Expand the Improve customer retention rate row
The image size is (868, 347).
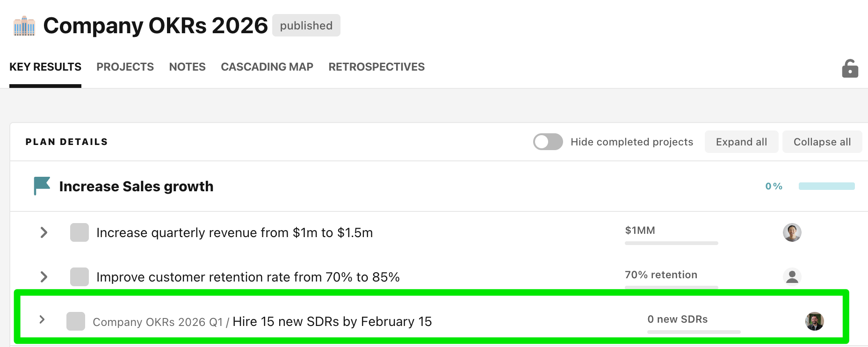(x=44, y=277)
